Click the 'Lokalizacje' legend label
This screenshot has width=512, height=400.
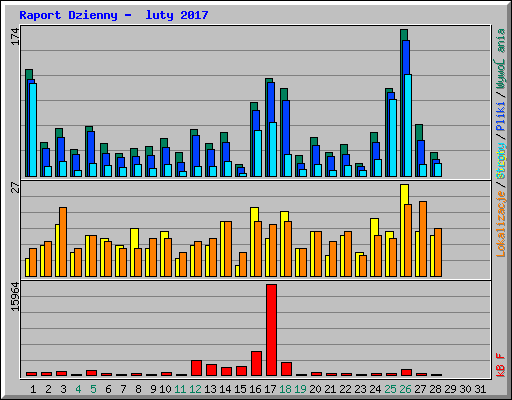point(501,224)
